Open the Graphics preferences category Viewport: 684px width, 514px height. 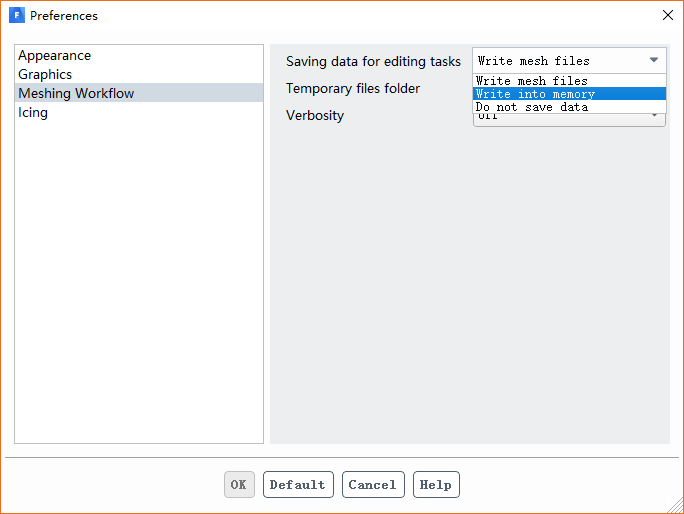click(45, 74)
